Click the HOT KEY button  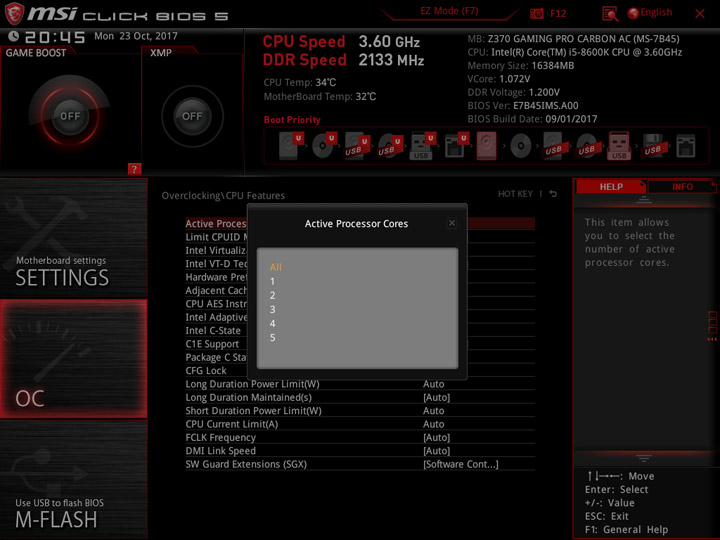click(x=515, y=194)
